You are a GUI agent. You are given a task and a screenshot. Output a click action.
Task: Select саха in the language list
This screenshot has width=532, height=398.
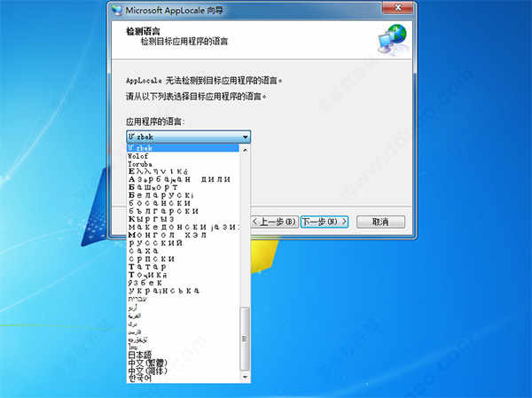(184, 251)
